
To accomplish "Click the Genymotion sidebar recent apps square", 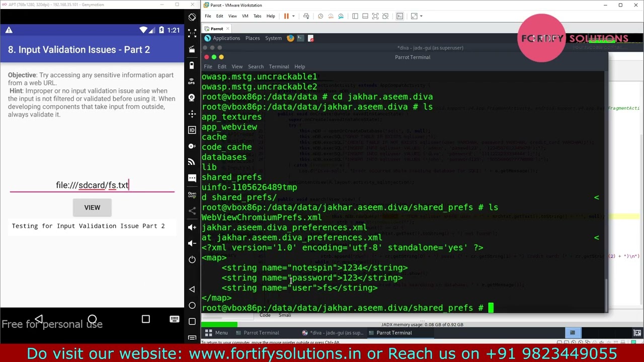I will (x=192, y=321).
